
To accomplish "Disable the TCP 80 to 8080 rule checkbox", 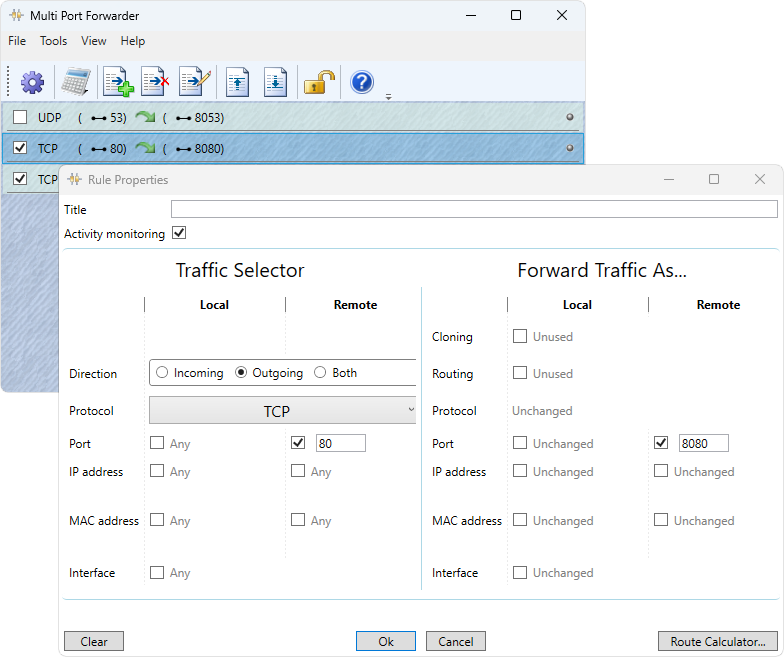I will [x=20, y=148].
